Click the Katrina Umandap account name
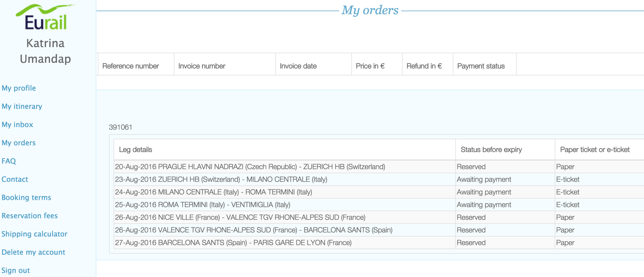 tap(45, 51)
